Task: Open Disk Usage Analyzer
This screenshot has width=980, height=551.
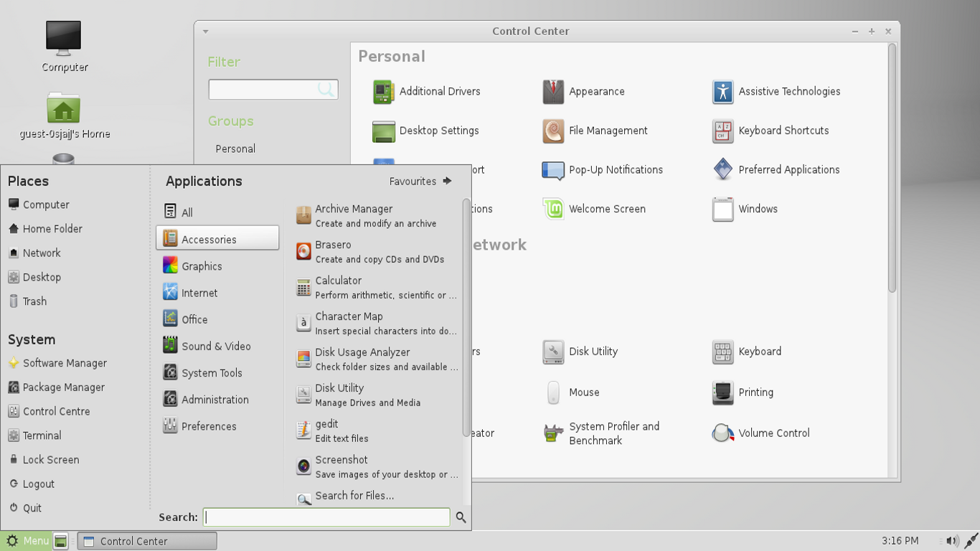Action: point(377,359)
